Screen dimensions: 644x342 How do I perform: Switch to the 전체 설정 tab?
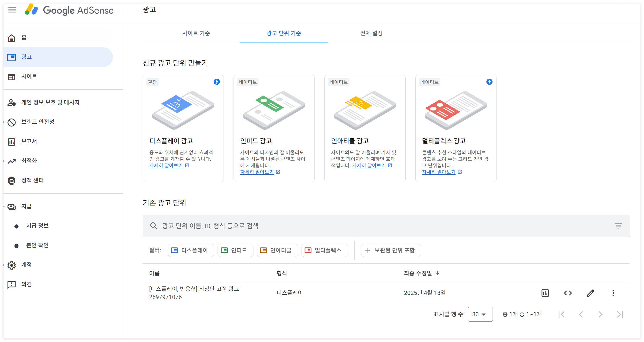tap(371, 33)
